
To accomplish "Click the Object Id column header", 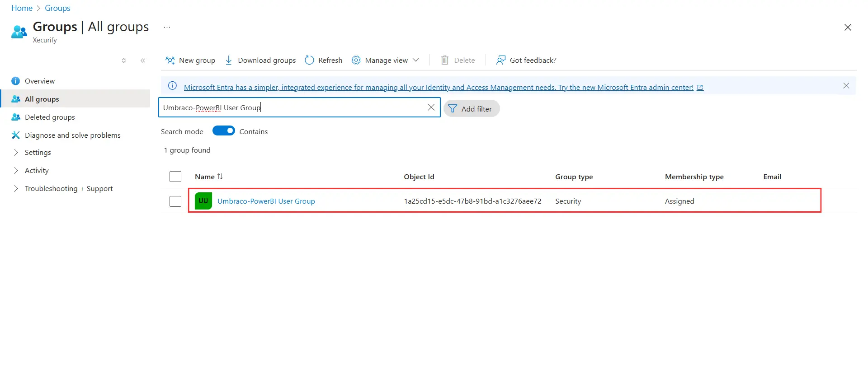I will [419, 177].
